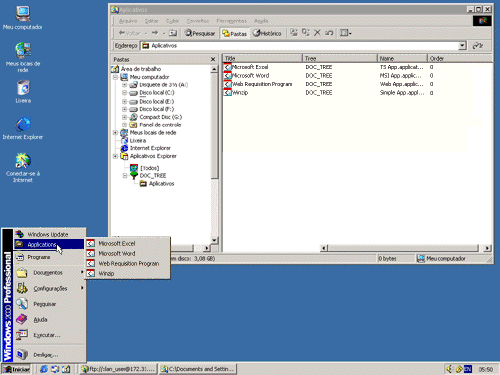The height and width of the screenshot is (375, 500).
Task: Select Área de trabalho in folder tree
Action: pyautogui.click(x=141, y=69)
